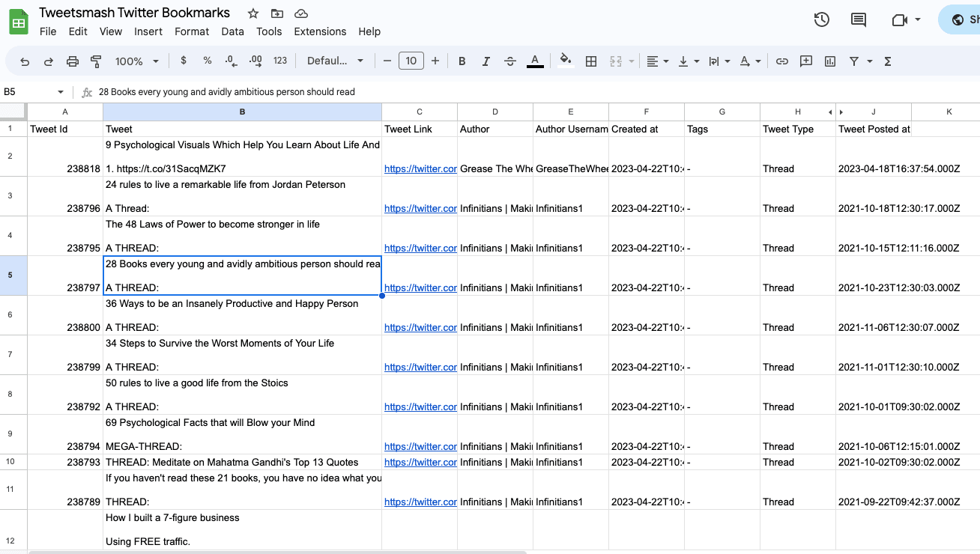980x554 pixels.
Task: Insert a comment from toolbar
Action: click(806, 61)
